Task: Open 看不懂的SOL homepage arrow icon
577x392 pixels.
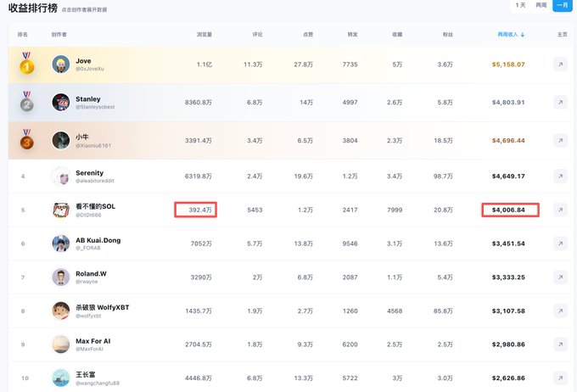Action: coord(560,210)
